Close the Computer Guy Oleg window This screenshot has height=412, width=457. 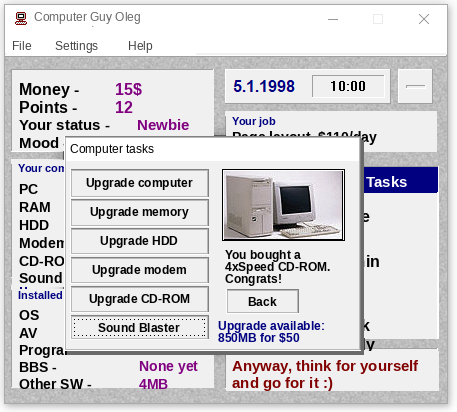click(424, 19)
